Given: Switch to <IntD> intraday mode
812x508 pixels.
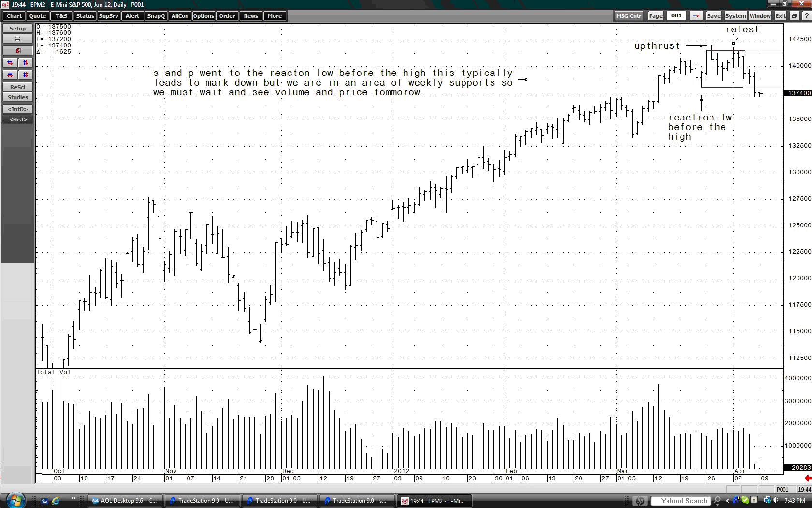Looking at the screenshot, I should click(x=17, y=109).
